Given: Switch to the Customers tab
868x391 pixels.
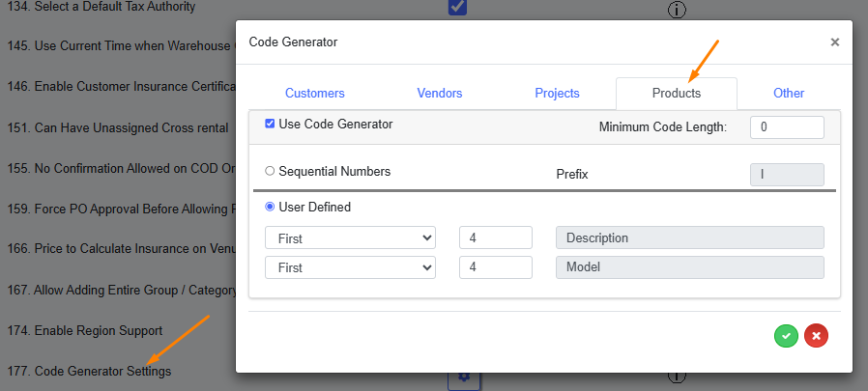Looking at the screenshot, I should pyautogui.click(x=314, y=94).
